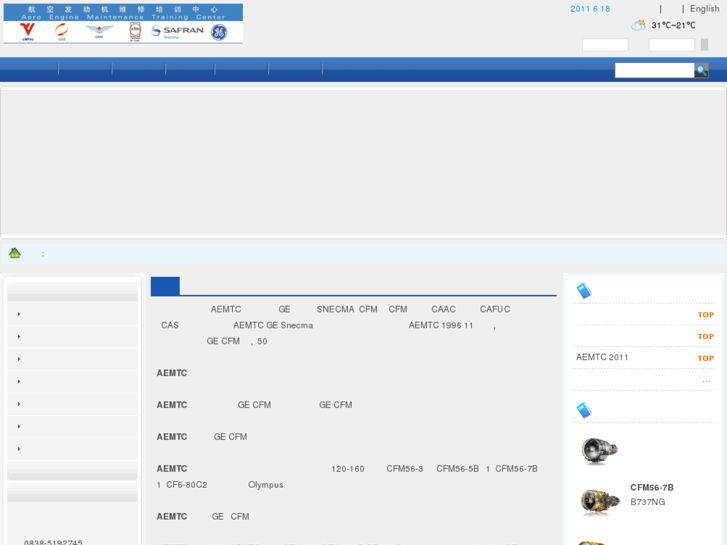Go home via the green house icon
The image size is (727, 545).
pyautogui.click(x=15, y=253)
